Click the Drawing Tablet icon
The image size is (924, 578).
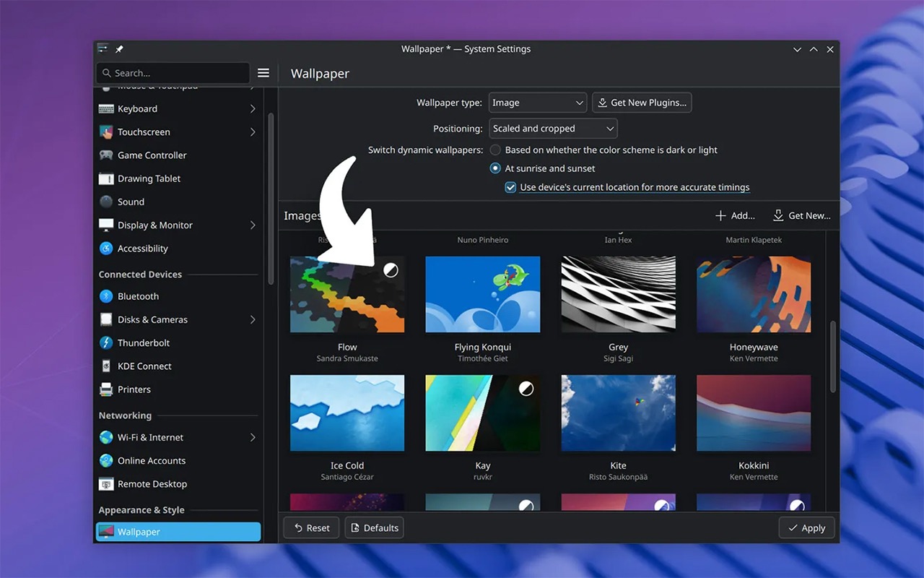[x=106, y=178]
